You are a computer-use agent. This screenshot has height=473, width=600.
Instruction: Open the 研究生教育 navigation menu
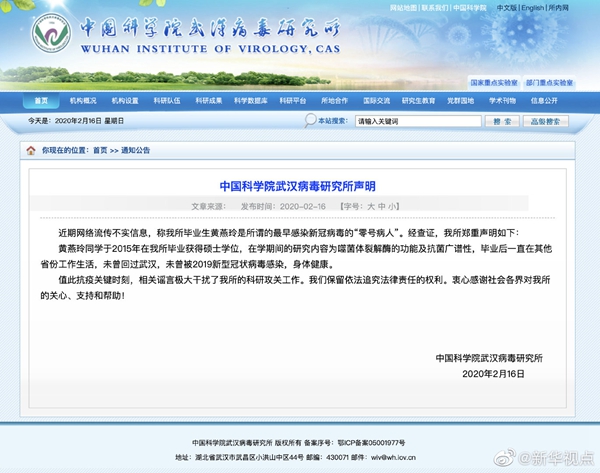418,101
